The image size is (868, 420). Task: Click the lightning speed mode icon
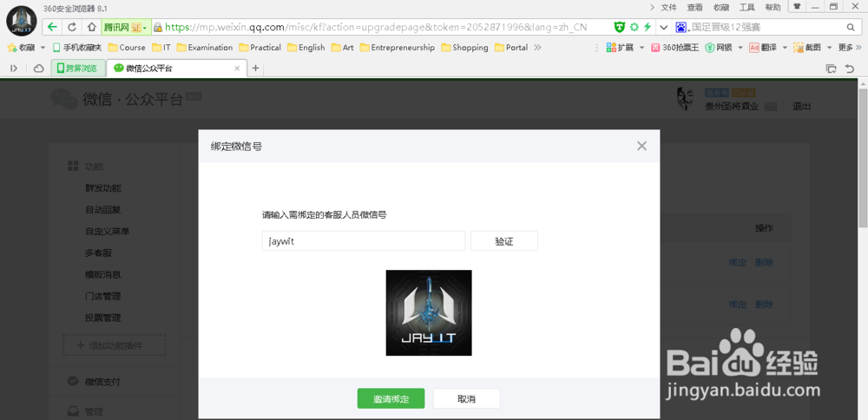point(647,27)
